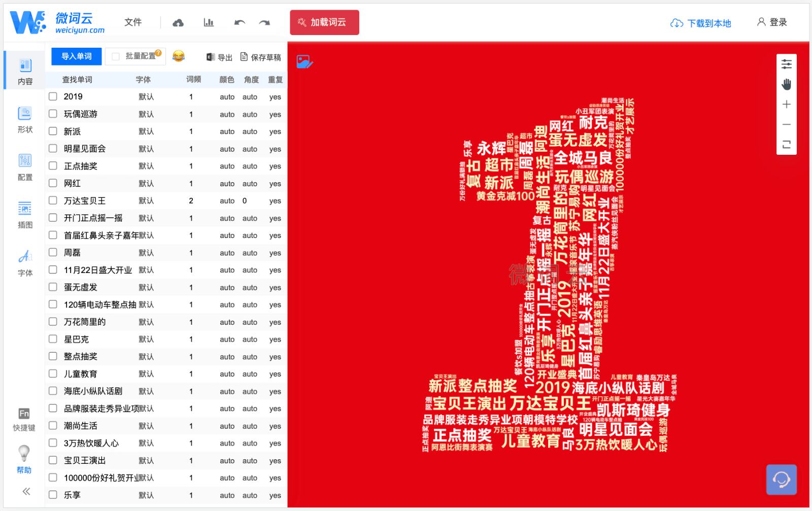The height and width of the screenshot is (511, 812).
Task: Click the color value for 星巴克
Action: (x=227, y=339)
